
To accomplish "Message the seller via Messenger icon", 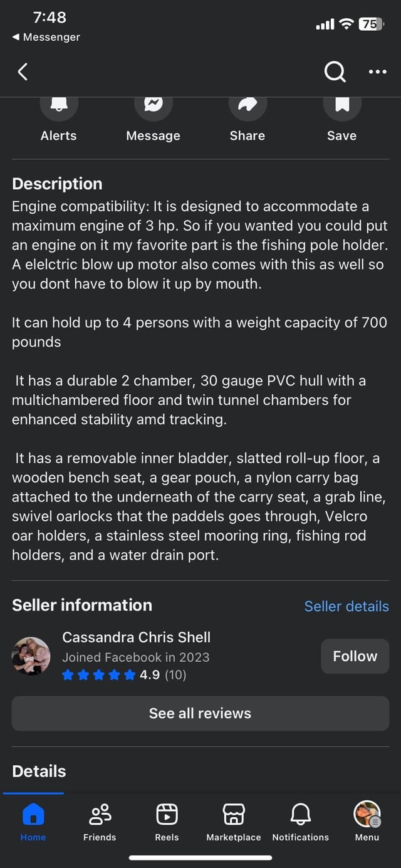I will click(154, 107).
